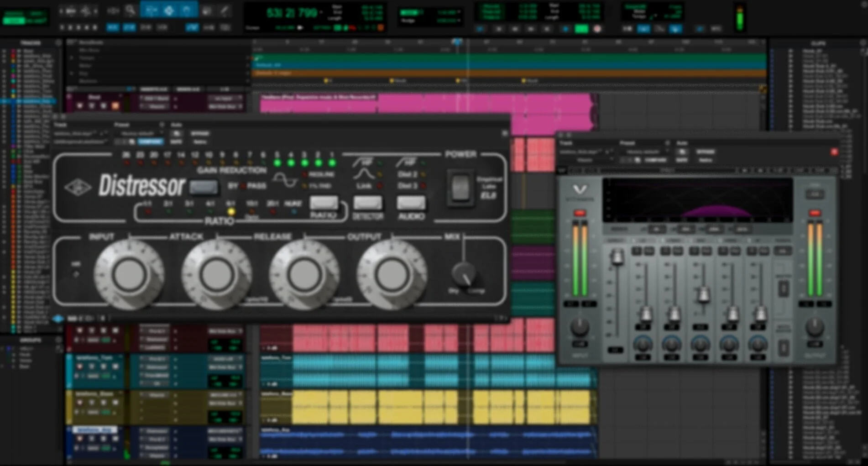Click the Distressor ATTACK knob
This screenshot has height=466, width=868.
[x=216, y=274]
